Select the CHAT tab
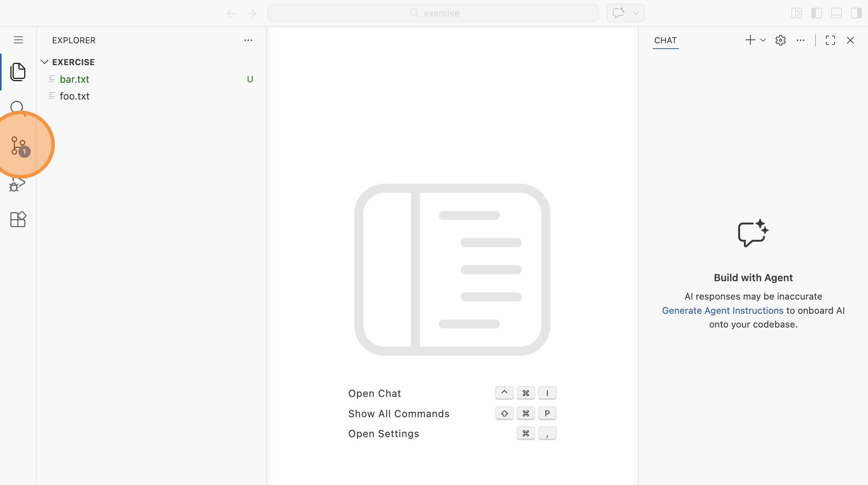868x485 pixels. [665, 40]
